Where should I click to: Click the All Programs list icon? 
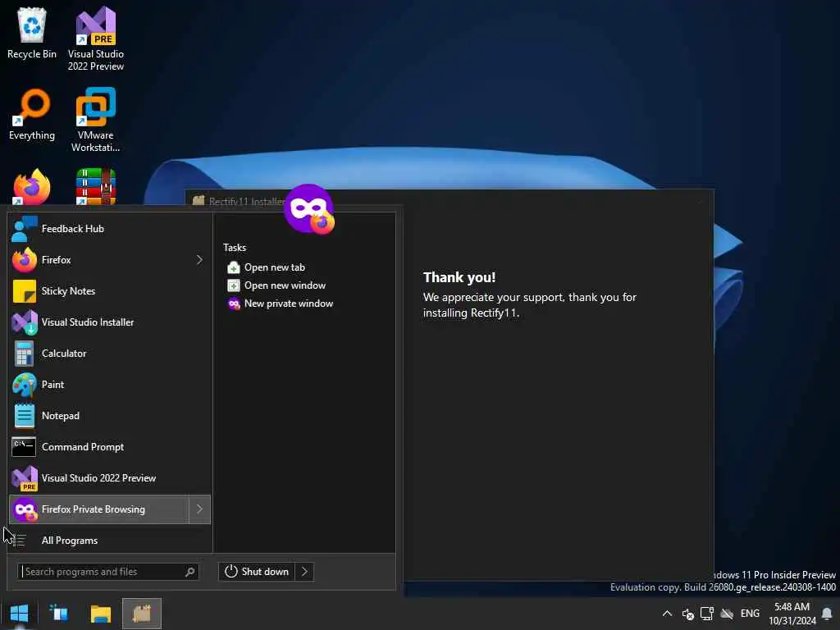[x=21, y=541]
